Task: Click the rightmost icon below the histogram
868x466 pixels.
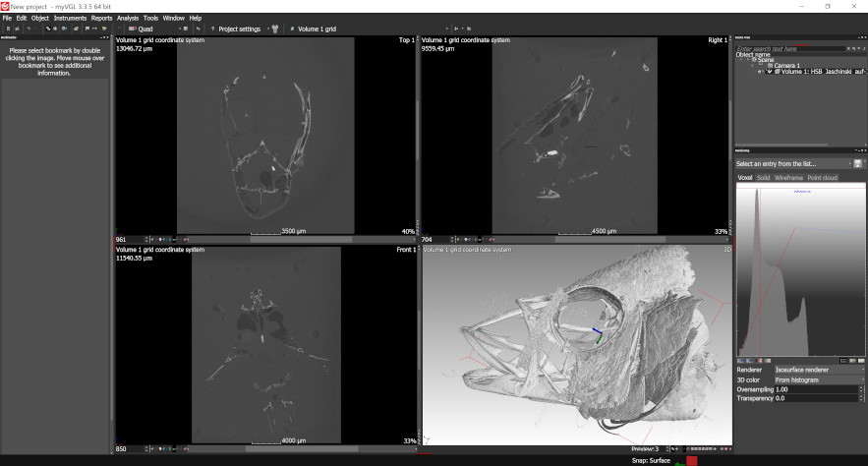Action: [860, 361]
